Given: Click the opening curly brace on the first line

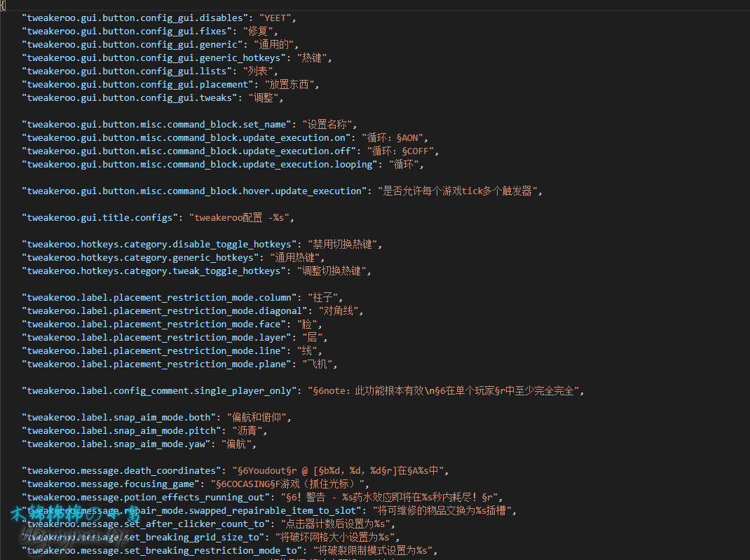Looking at the screenshot, I should coord(3,6).
